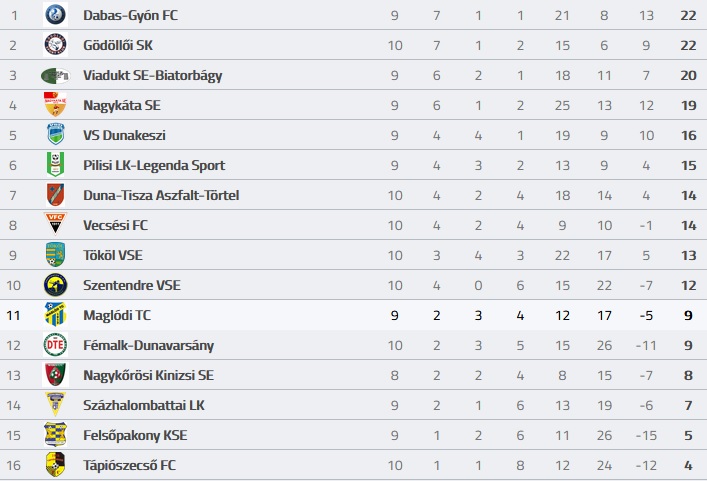707x481 pixels.
Task: Click the VS Dunakeszi shield logo
Action: (x=55, y=134)
